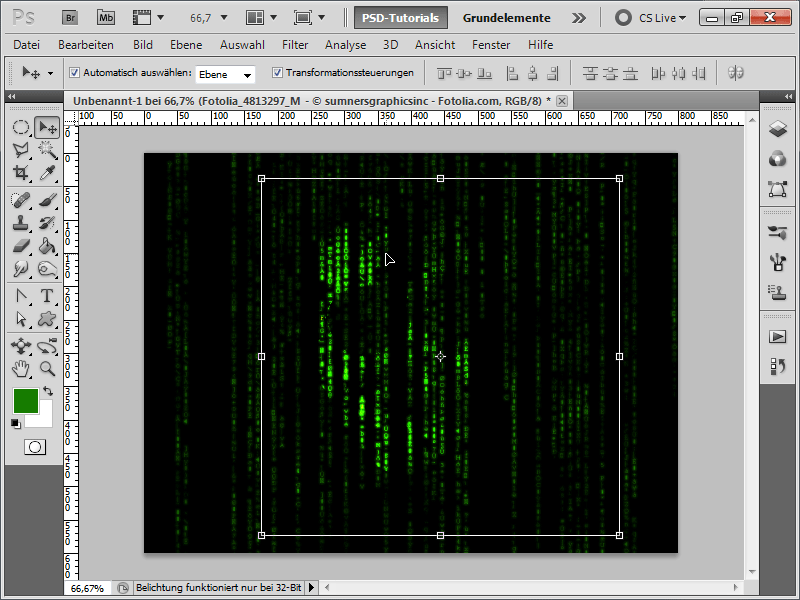This screenshot has height=600, width=800.
Task: Toggle Transformationssteuerungen checkbox
Action: (277, 72)
